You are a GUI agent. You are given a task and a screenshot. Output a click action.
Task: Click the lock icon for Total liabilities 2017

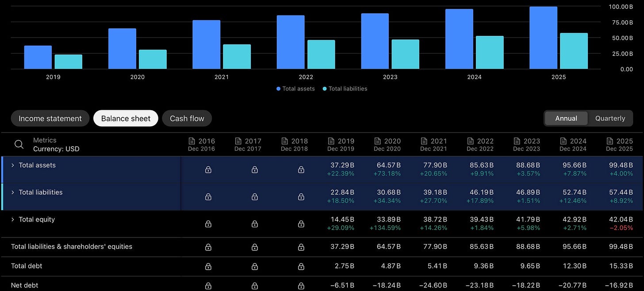255,197
